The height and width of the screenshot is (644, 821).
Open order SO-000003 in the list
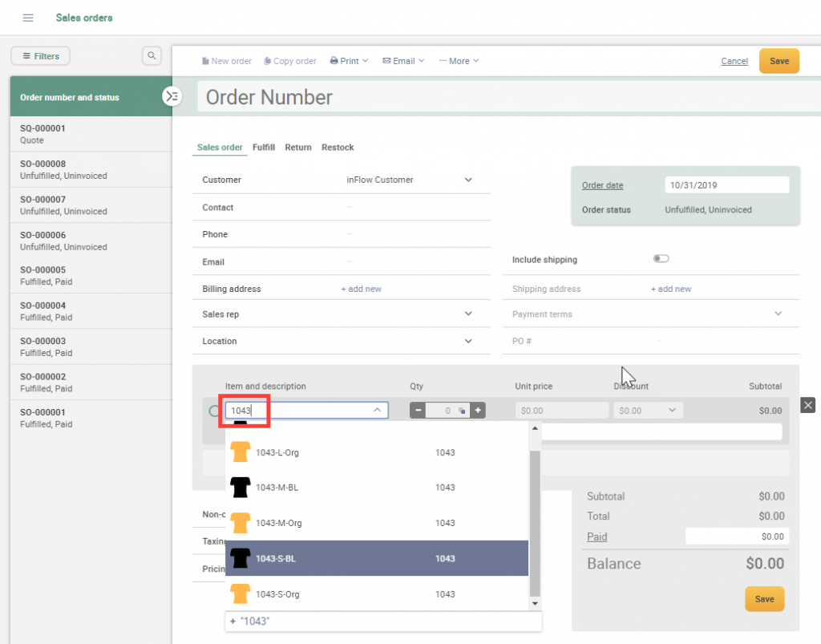(x=91, y=347)
